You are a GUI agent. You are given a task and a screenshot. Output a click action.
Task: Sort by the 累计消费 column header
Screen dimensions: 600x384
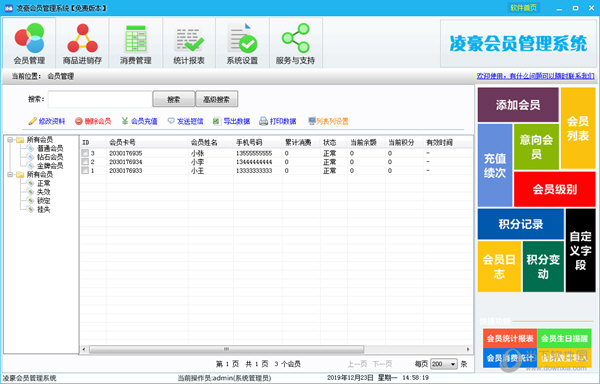click(x=298, y=142)
